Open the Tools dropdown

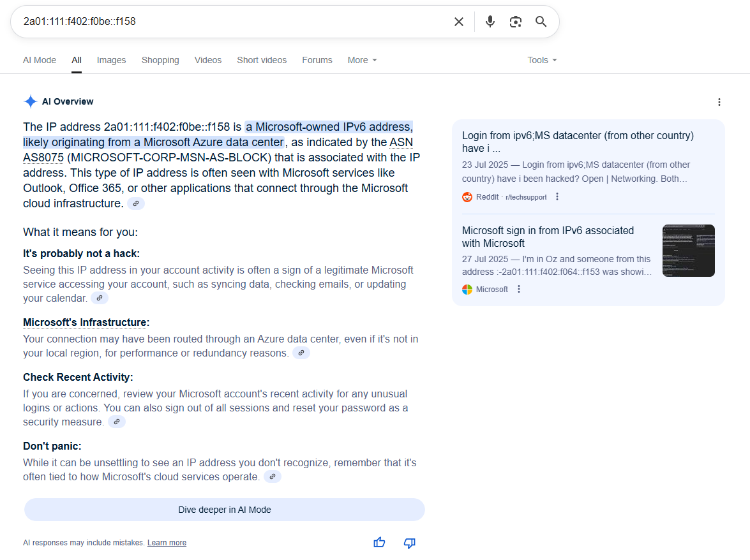pos(542,60)
